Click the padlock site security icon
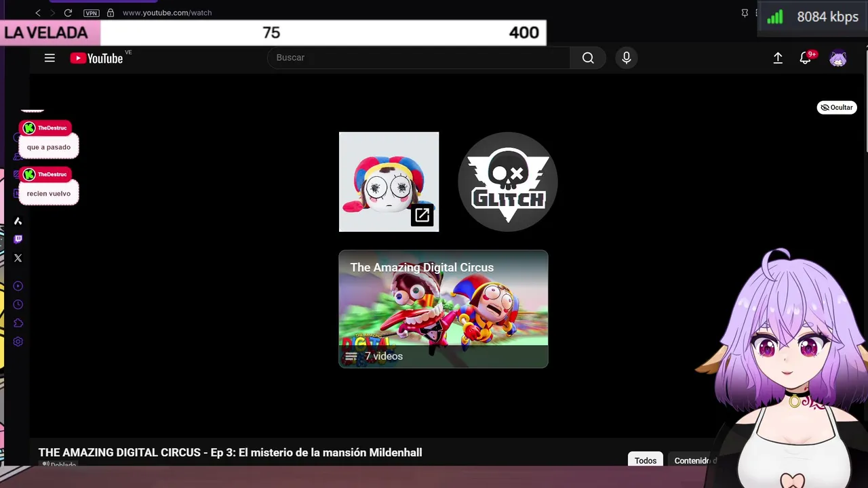 111,13
